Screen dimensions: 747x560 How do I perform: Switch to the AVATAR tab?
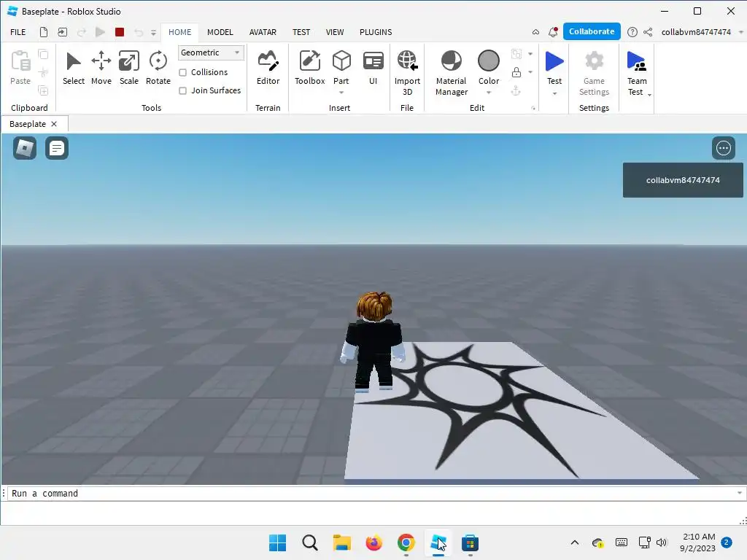click(x=263, y=32)
